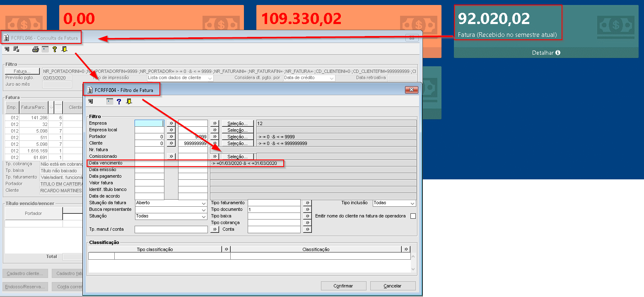This screenshot has width=644, height=297.
Task: Click the » lookup button beside Tipo documento
Action: [x=307, y=210]
